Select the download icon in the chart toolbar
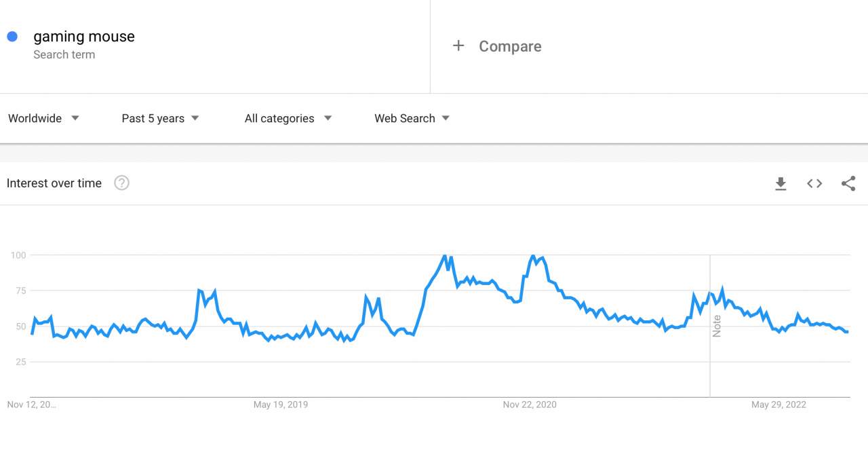Viewport: 868px width, 450px height. [781, 183]
